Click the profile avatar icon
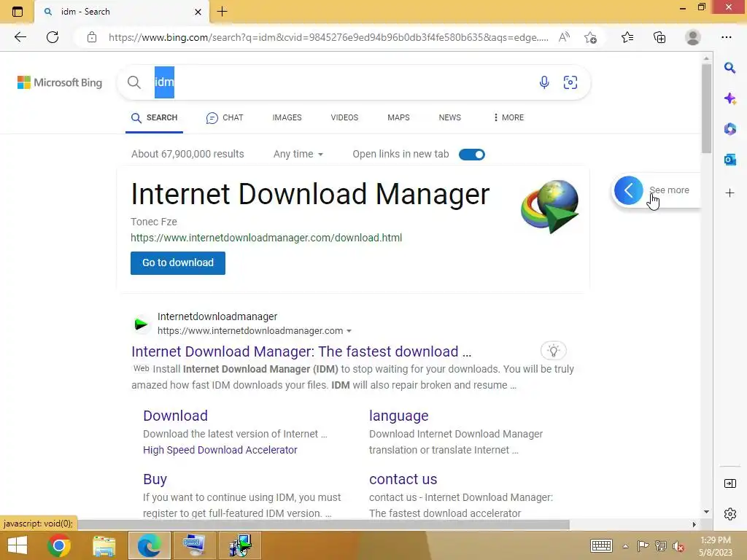Viewport: 747px width, 560px height. point(692,37)
